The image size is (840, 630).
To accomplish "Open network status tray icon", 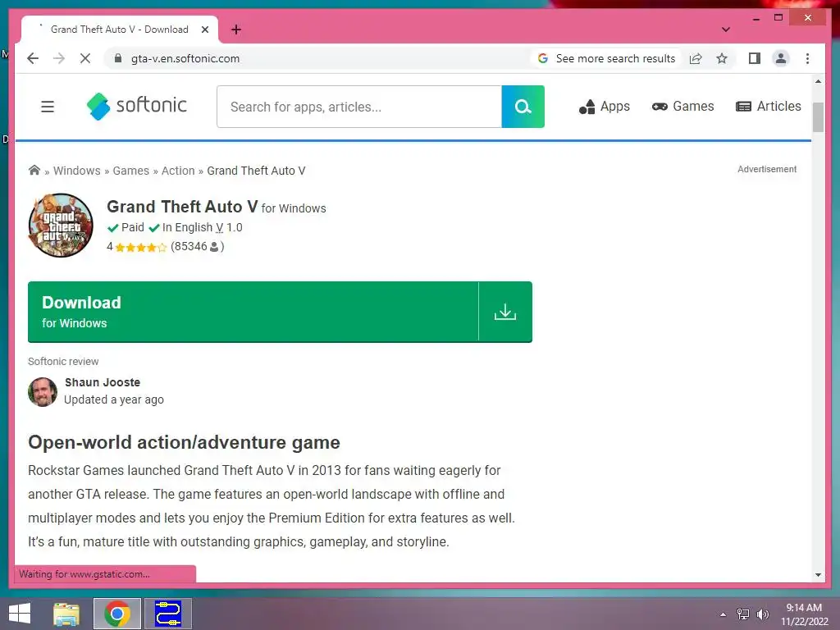I will click(x=743, y=614).
